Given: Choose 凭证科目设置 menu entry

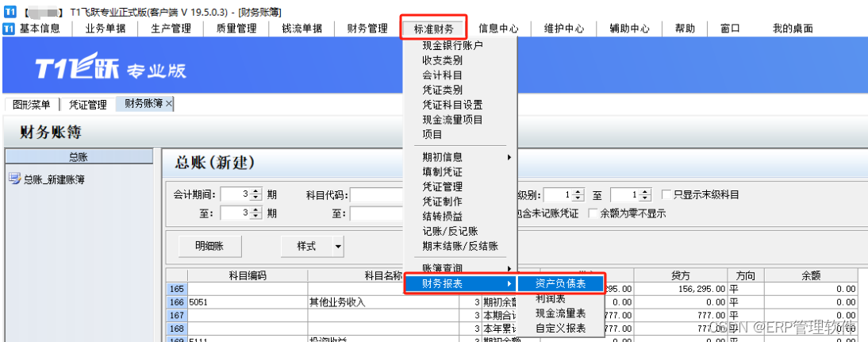Looking at the screenshot, I should coord(452,105).
